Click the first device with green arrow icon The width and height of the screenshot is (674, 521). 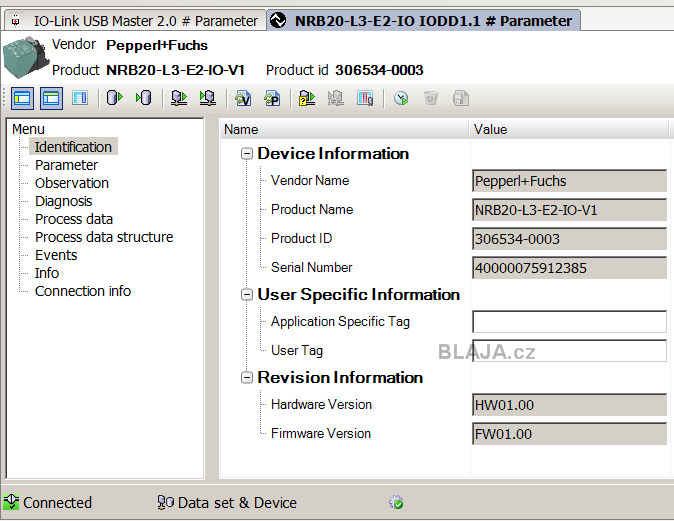click(179, 98)
